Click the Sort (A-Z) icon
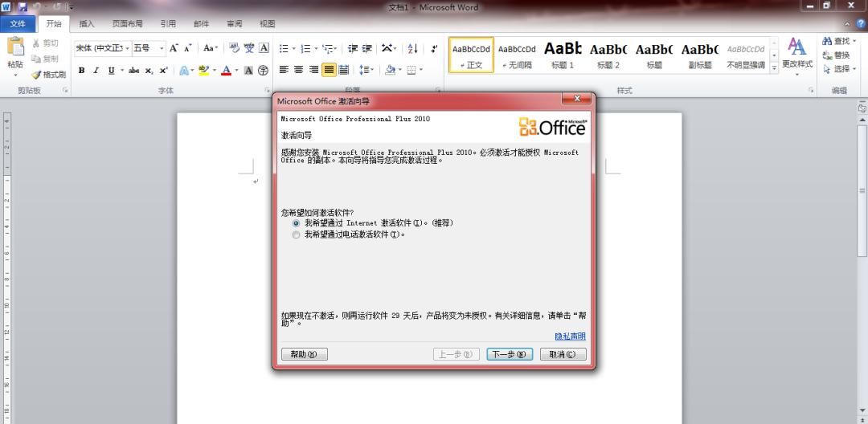This screenshot has width=868, height=424. pos(413,49)
